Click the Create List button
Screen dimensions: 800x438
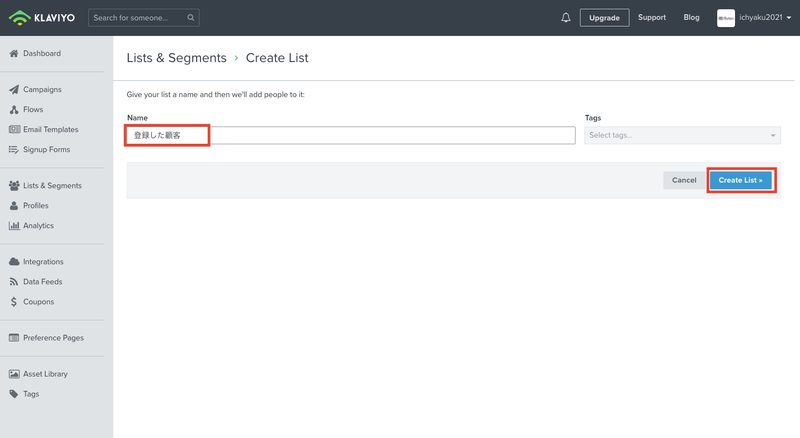[x=741, y=180]
